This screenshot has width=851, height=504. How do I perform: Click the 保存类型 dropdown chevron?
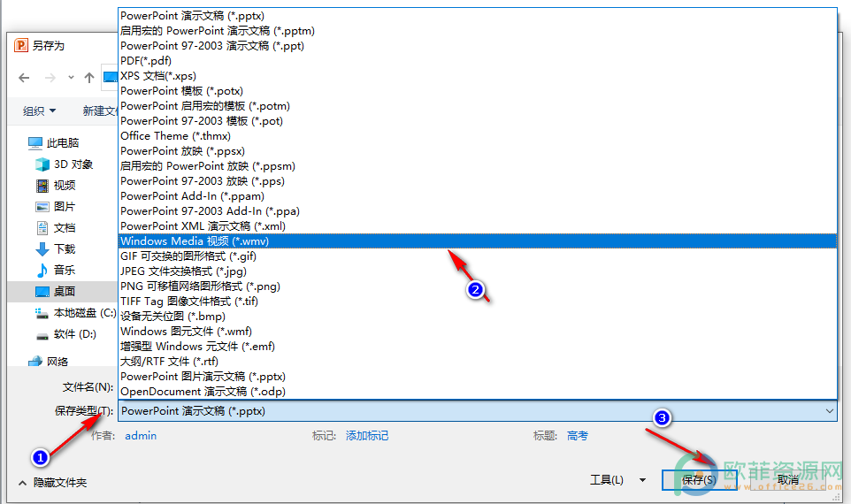[x=829, y=411]
